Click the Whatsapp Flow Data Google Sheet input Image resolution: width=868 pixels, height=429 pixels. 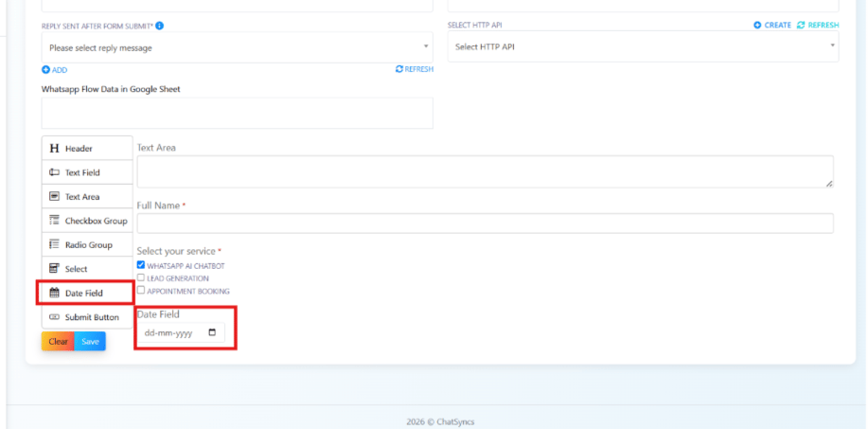(237, 113)
